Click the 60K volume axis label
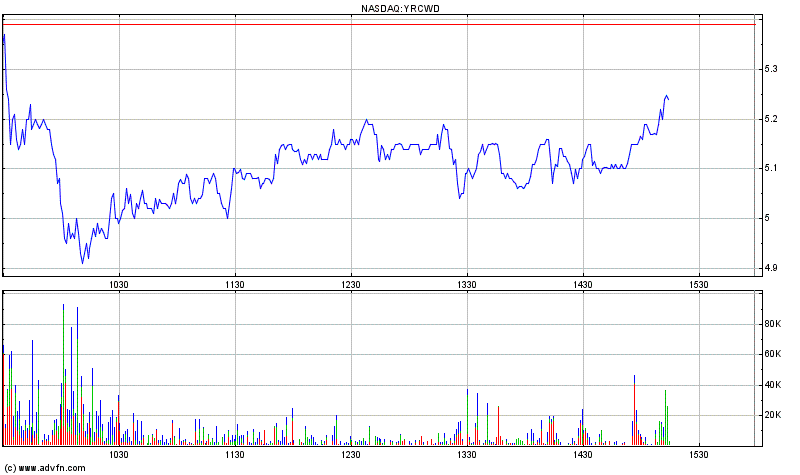The image size is (800, 475). coord(772,354)
